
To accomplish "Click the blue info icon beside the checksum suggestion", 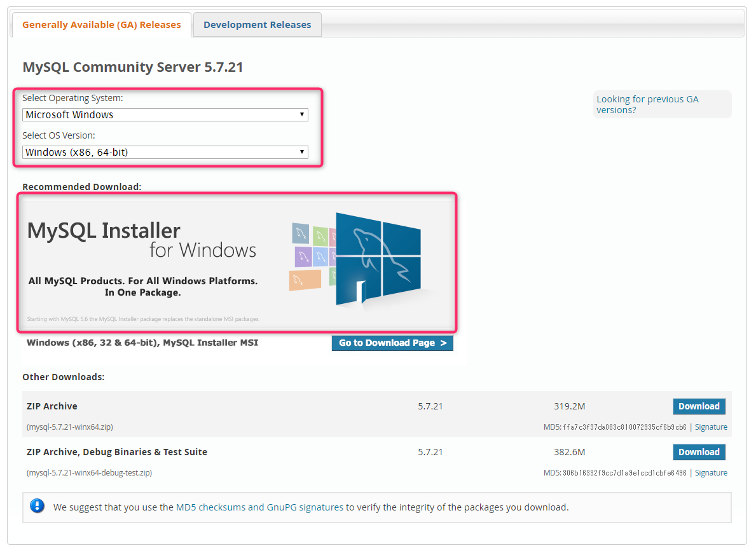I will coord(38,507).
